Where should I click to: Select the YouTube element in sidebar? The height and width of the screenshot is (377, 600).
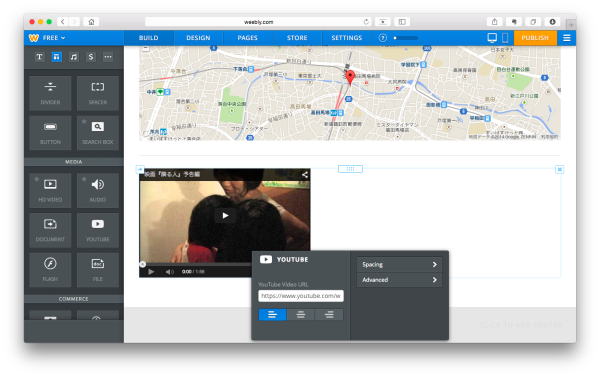98,230
